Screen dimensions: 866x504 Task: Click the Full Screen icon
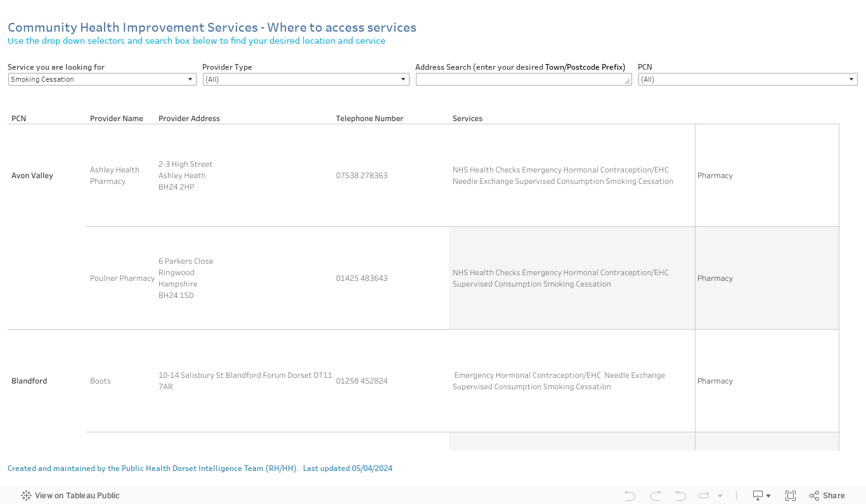coord(791,496)
